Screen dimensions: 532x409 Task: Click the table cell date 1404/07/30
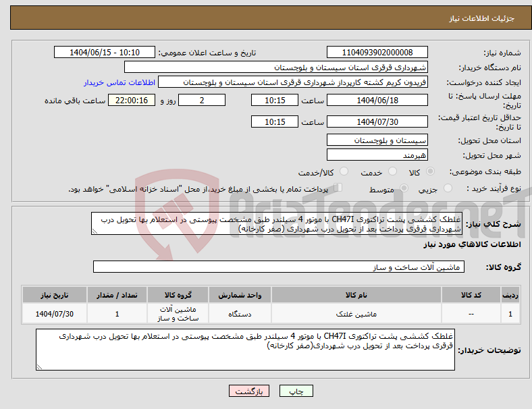(55, 314)
